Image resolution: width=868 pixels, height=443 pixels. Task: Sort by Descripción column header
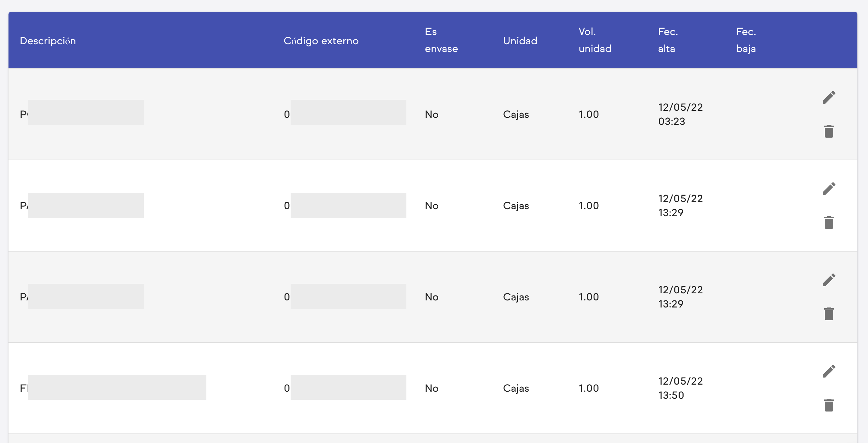tap(48, 41)
